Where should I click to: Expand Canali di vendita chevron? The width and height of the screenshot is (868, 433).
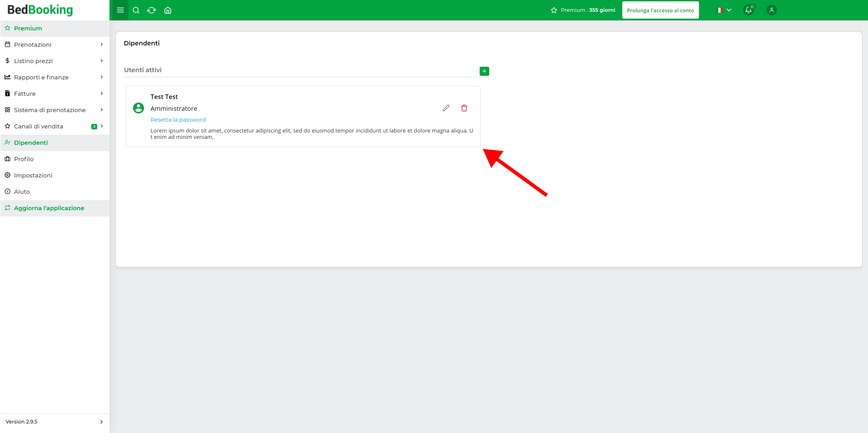tap(102, 126)
